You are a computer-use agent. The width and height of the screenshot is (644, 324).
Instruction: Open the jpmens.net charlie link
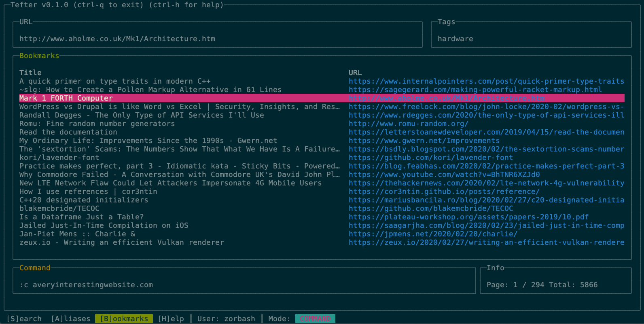point(433,234)
